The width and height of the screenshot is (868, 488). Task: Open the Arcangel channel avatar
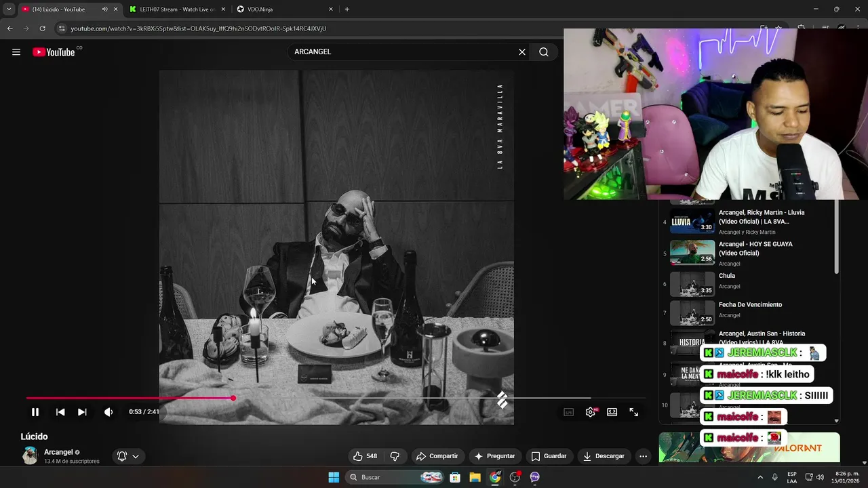click(30, 456)
